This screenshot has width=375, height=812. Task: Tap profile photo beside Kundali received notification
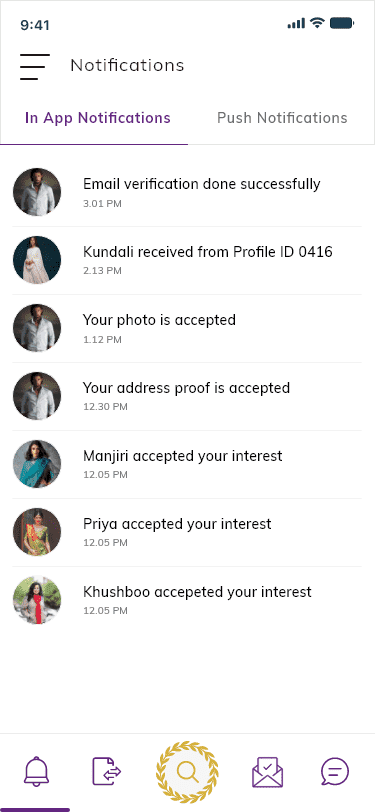37,260
